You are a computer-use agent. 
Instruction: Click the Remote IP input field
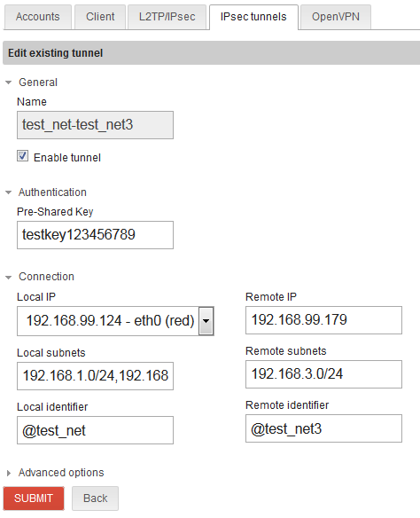(323, 320)
